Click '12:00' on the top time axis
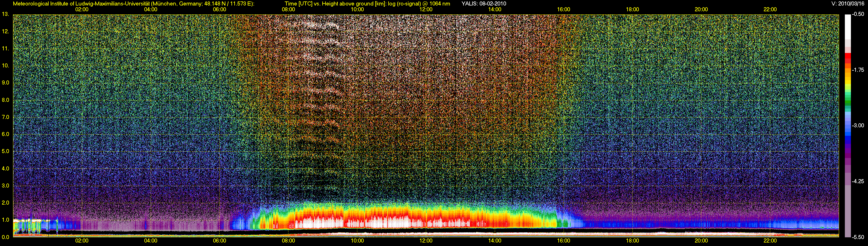This screenshot has height=246, width=868. pos(426,10)
